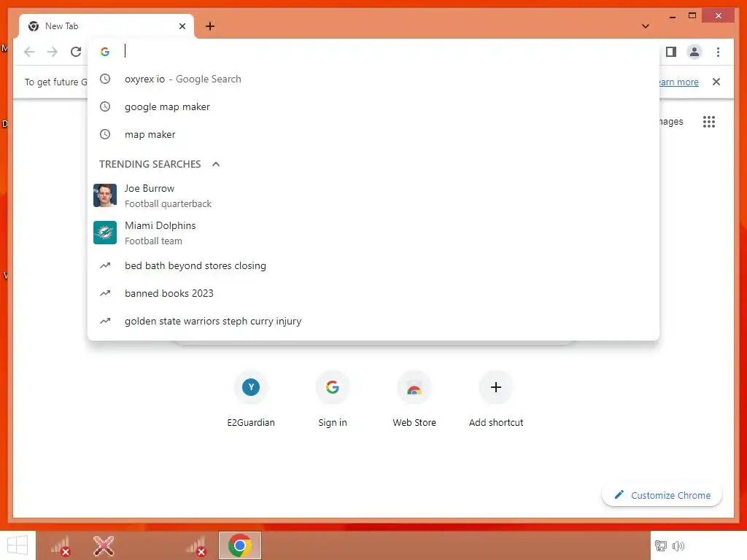Open Google apps grid

[x=709, y=122]
